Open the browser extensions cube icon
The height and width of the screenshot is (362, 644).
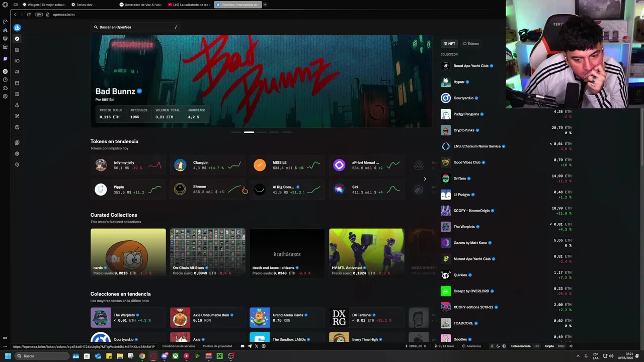[5, 88]
